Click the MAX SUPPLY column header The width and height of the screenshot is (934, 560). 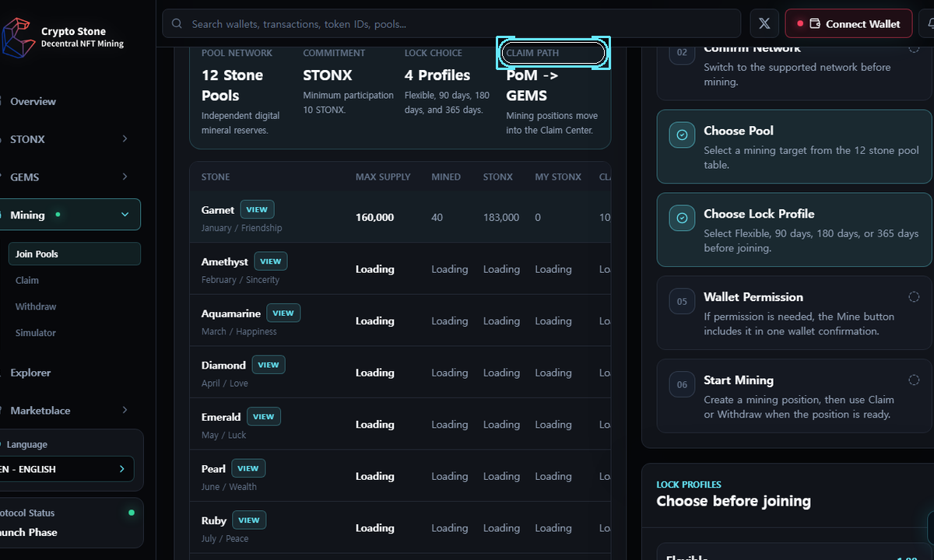[x=383, y=177]
